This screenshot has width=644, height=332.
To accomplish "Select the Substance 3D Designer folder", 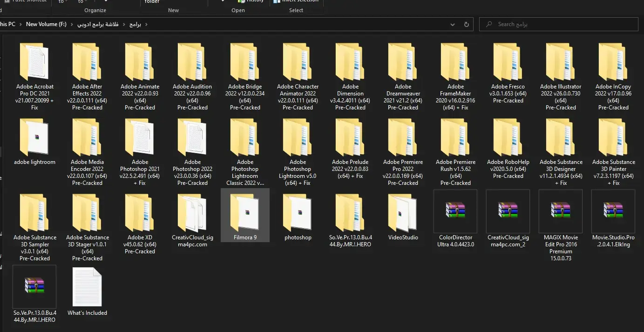I will (561, 151).
